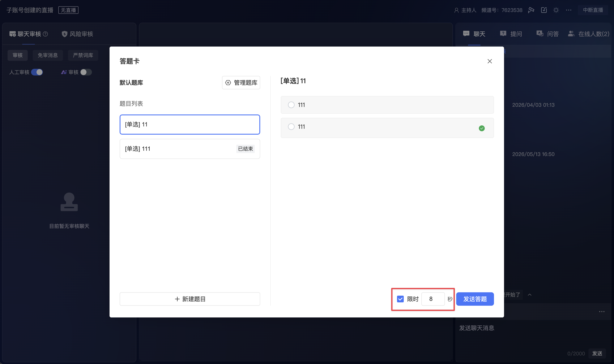The width and height of the screenshot is (614, 364).
Task: Select 免审消息 sub-tab
Action: tap(48, 55)
